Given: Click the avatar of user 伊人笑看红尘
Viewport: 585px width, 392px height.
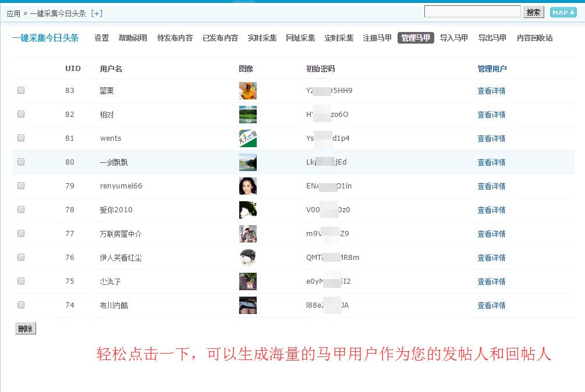Looking at the screenshot, I should 247,258.
